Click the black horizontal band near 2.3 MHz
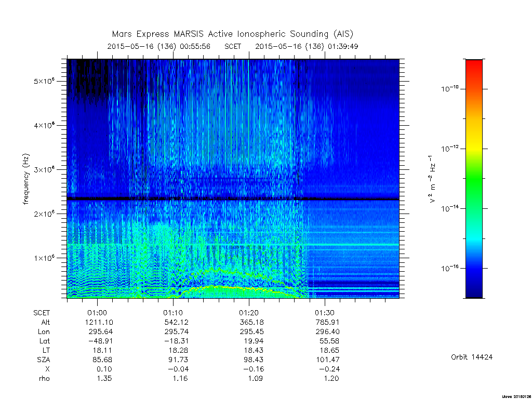532x399 pixels. [x=233, y=199]
